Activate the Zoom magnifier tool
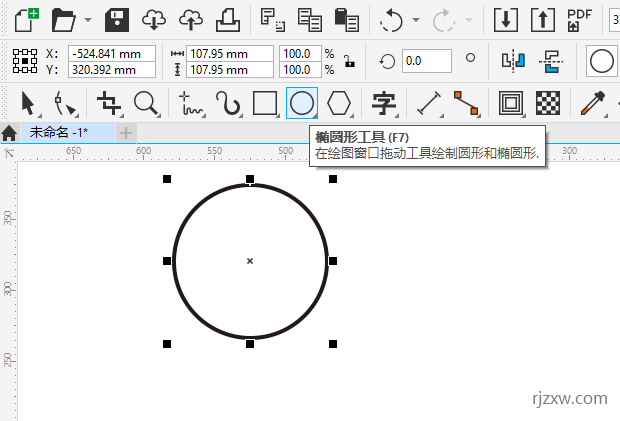 coord(146,102)
